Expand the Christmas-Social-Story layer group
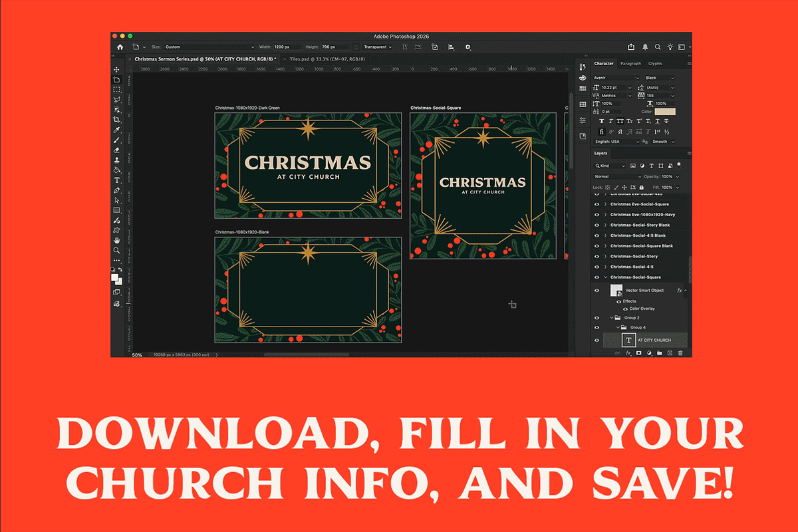Viewport: 798px width, 532px height. 606,256
